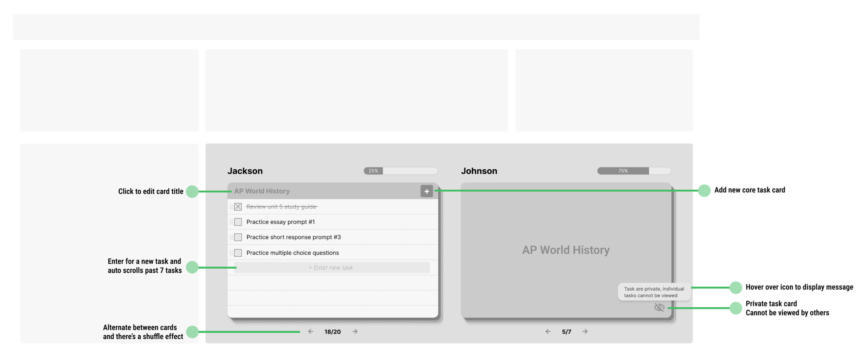
Task: Click Johnson's 75% progress bar
Action: point(634,171)
